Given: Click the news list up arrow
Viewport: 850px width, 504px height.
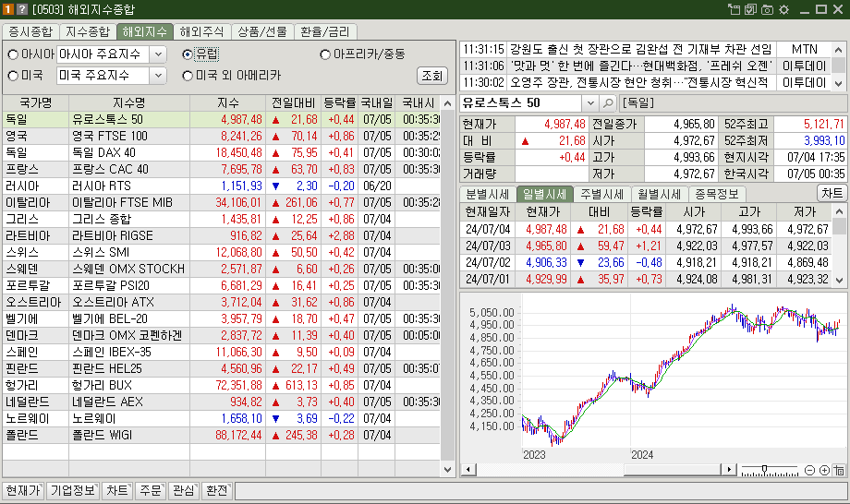Looking at the screenshot, I should (839, 50).
